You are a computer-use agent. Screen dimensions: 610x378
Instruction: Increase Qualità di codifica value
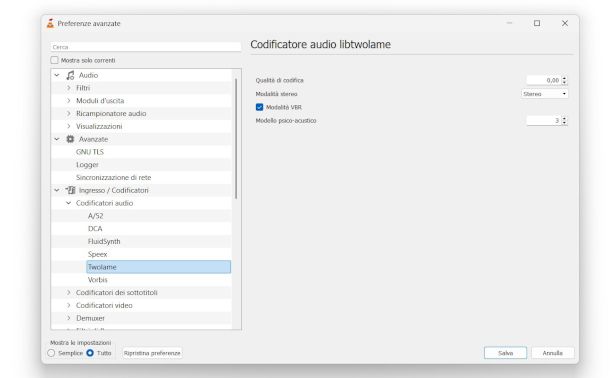pos(564,78)
